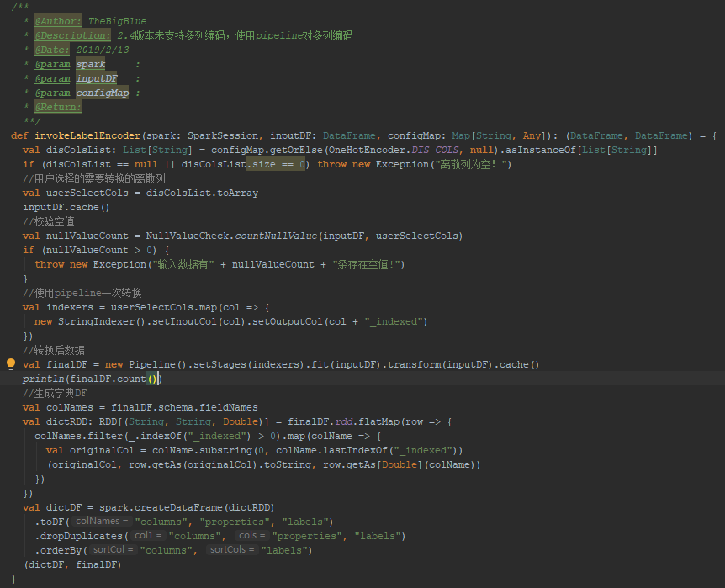Click the dropDuplicates method call

81,536
